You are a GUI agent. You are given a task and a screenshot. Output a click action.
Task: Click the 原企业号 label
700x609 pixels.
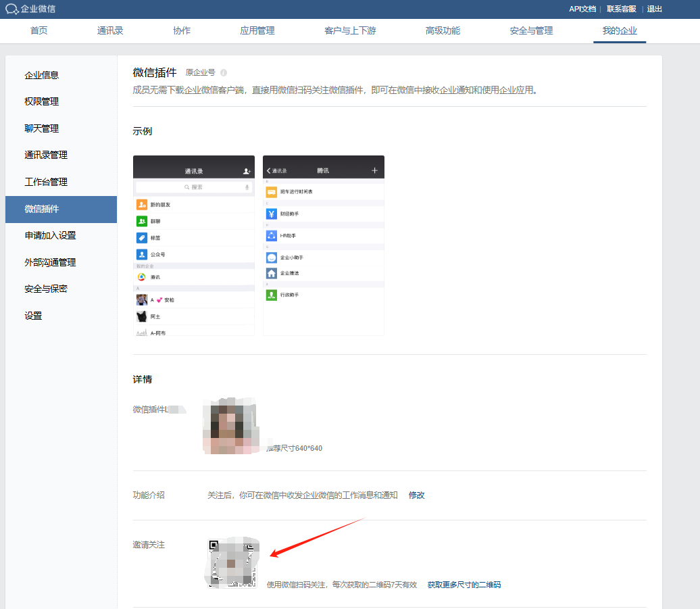201,73
